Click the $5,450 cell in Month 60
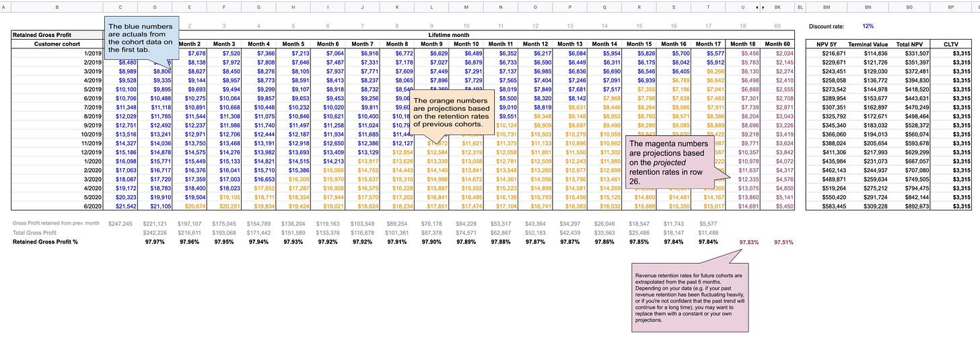 point(785,206)
